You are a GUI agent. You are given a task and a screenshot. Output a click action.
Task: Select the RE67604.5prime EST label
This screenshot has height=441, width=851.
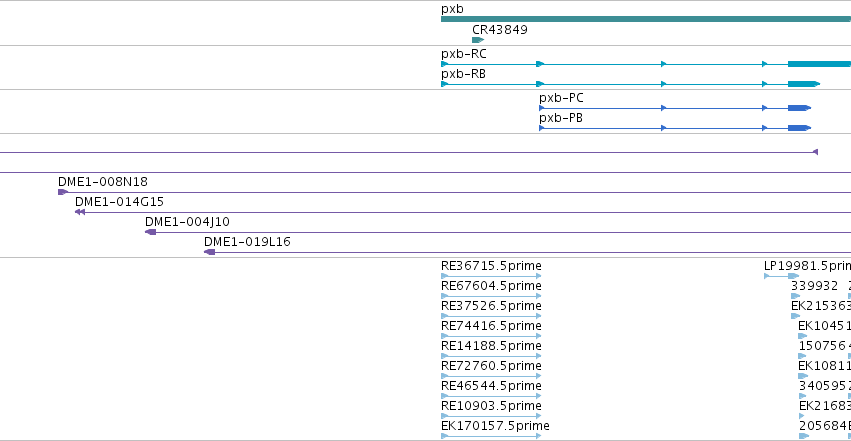coord(491,286)
